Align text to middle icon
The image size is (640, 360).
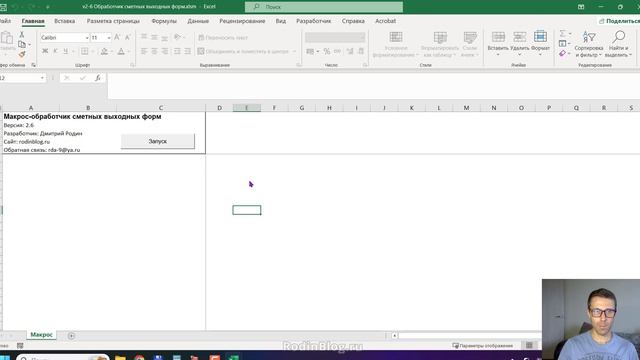click(154, 37)
